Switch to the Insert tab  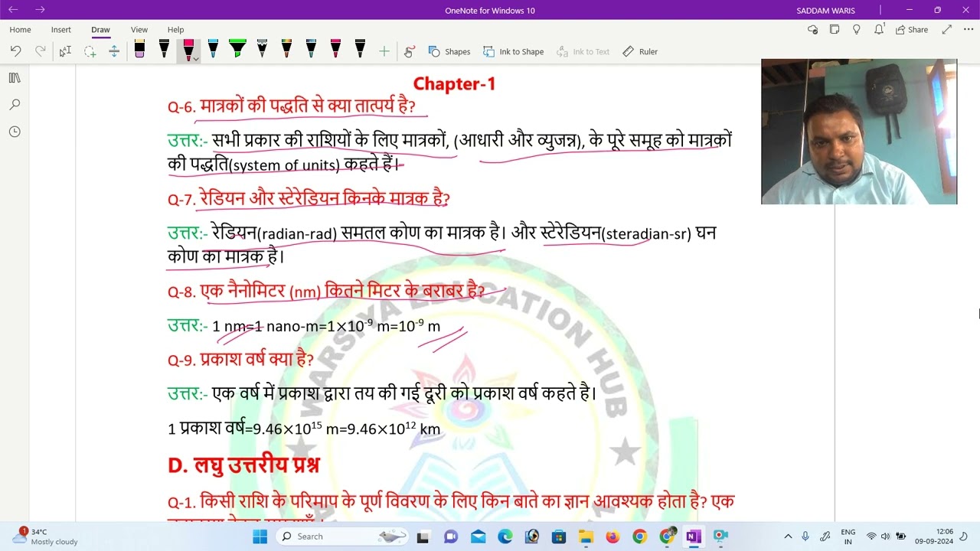(x=61, y=29)
